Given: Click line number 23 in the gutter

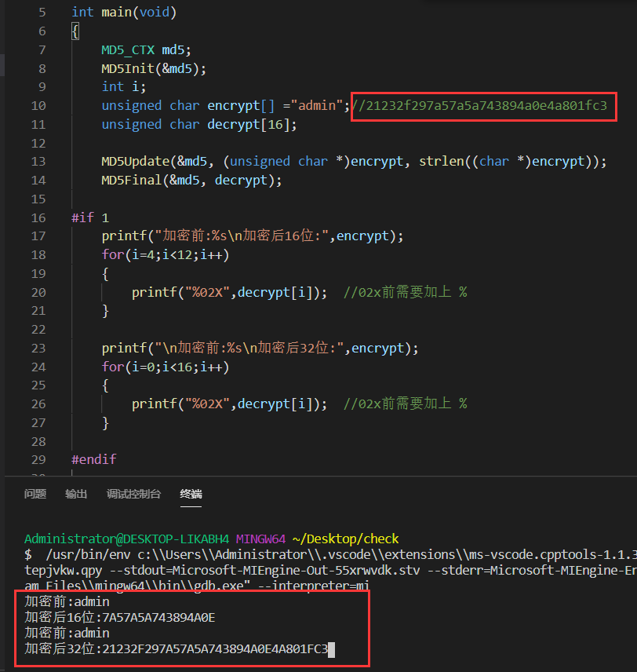Looking at the screenshot, I should coord(39,348).
